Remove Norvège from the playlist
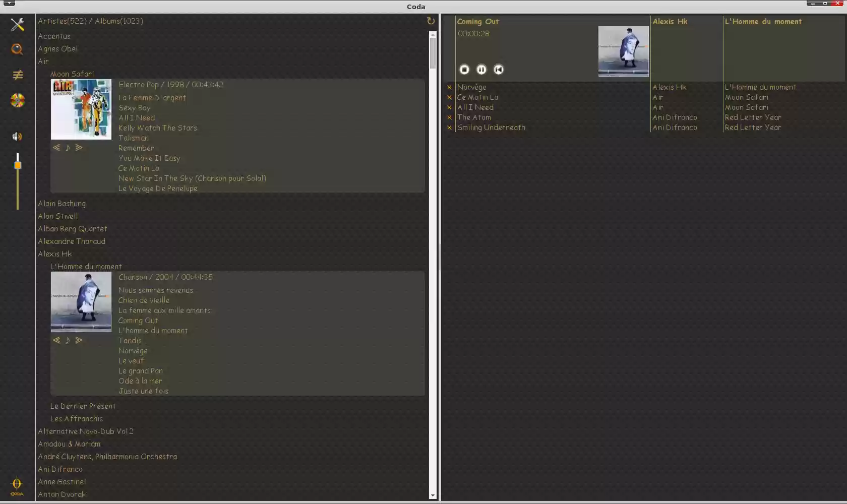Screen dimensions: 847x504 [449, 87]
